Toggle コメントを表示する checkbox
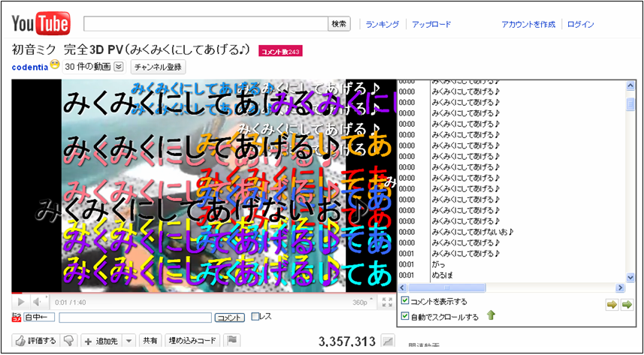644x355 pixels. [405, 301]
